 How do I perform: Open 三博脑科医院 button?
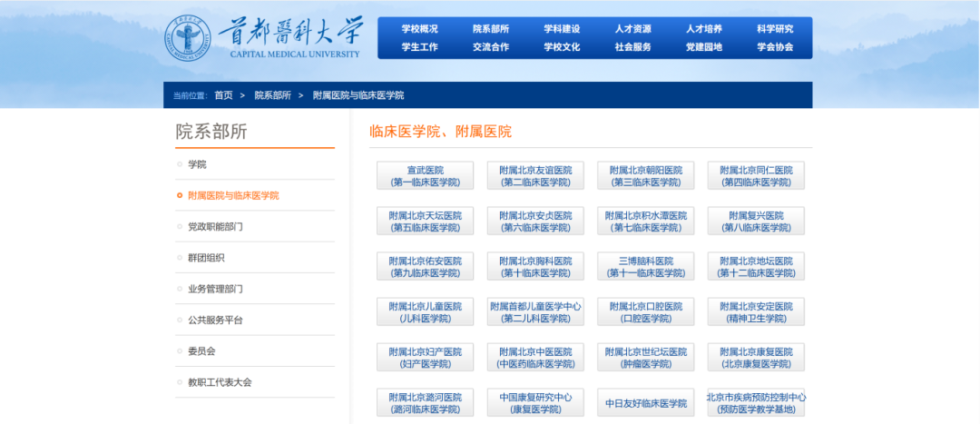click(x=646, y=266)
